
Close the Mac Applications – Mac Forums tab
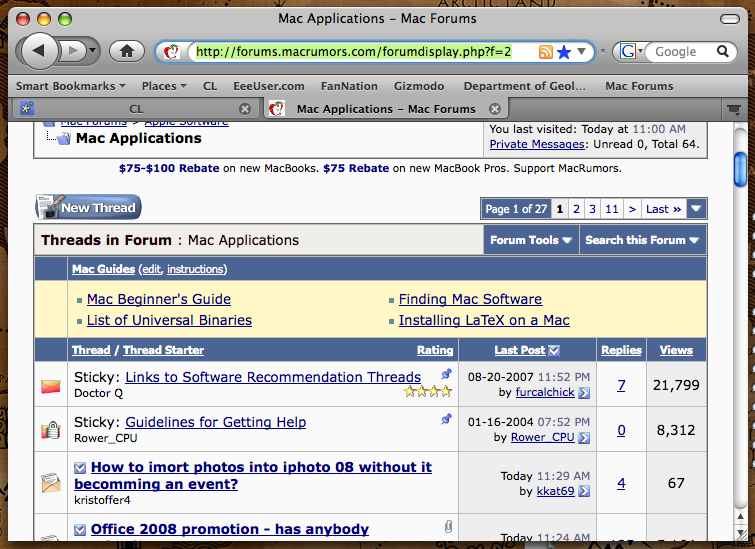point(495,109)
